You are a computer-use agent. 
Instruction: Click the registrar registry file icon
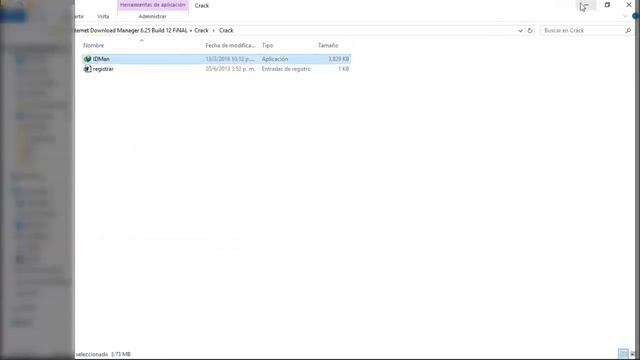pyautogui.click(x=87, y=69)
